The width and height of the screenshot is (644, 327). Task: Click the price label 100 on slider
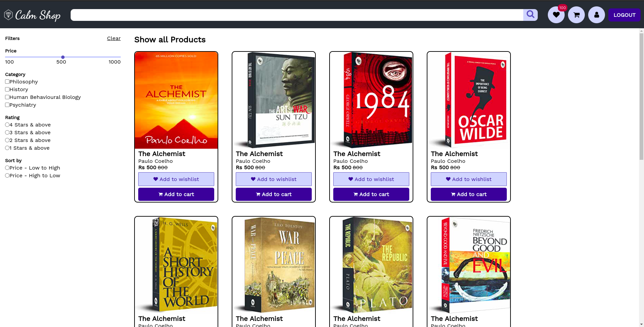coord(9,62)
